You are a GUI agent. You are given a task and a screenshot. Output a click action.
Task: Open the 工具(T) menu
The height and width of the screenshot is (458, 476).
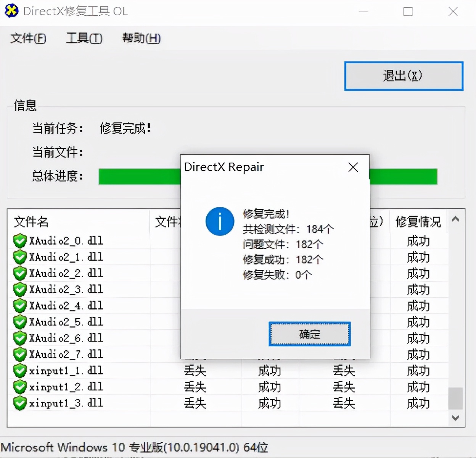tap(84, 38)
